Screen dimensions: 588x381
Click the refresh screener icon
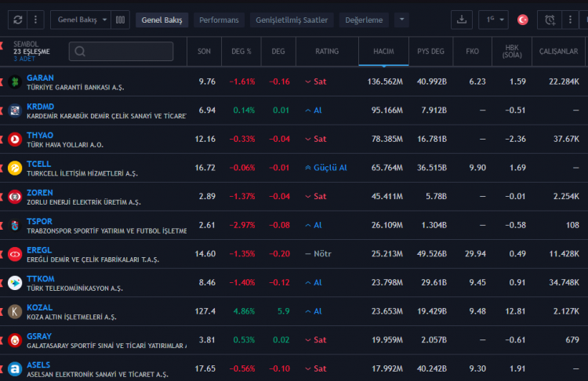tap(17, 20)
